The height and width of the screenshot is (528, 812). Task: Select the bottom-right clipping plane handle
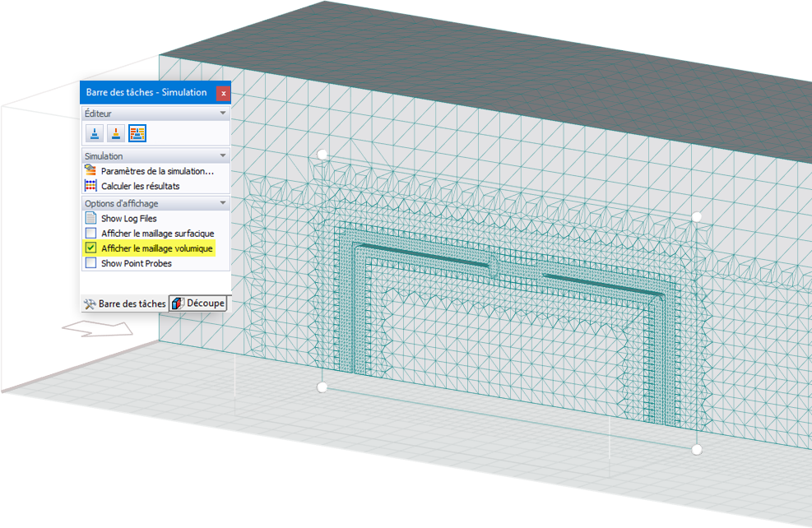(697, 449)
